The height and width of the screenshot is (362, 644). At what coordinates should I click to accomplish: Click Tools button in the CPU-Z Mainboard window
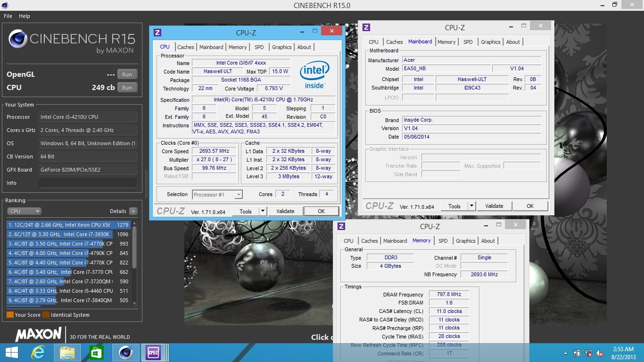pyautogui.click(x=454, y=206)
